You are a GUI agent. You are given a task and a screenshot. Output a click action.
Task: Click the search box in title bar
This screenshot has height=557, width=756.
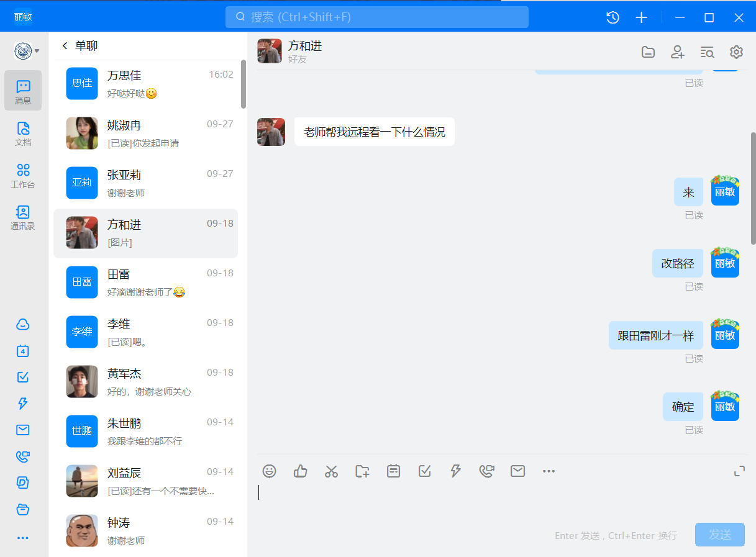[x=376, y=17]
